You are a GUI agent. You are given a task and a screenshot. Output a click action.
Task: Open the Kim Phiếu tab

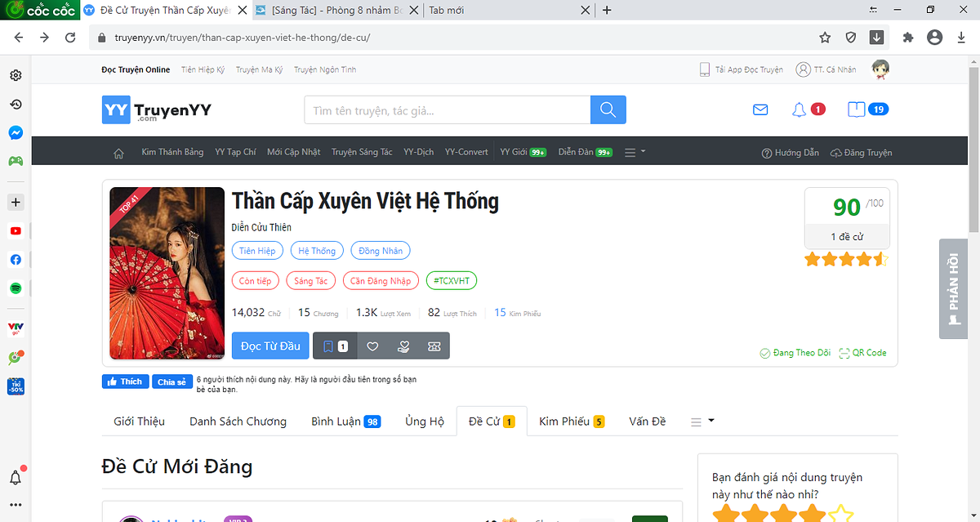(571, 422)
